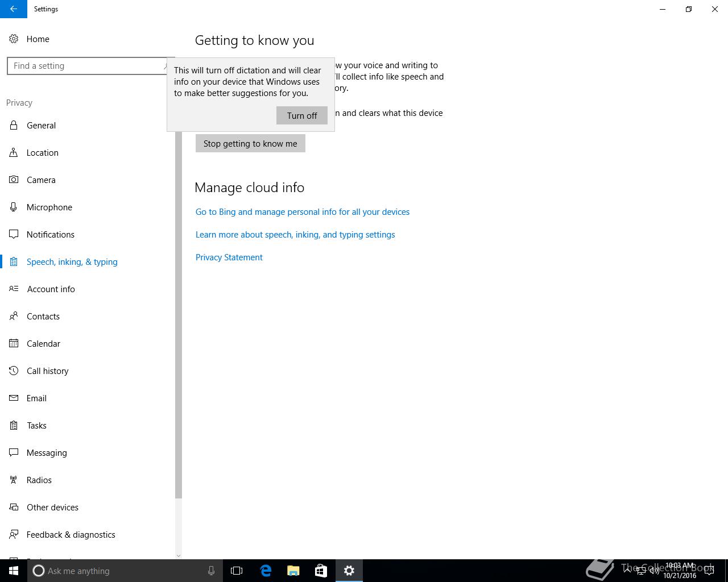Click the General lock icon
The image size is (728, 582).
(x=14, y=125)
